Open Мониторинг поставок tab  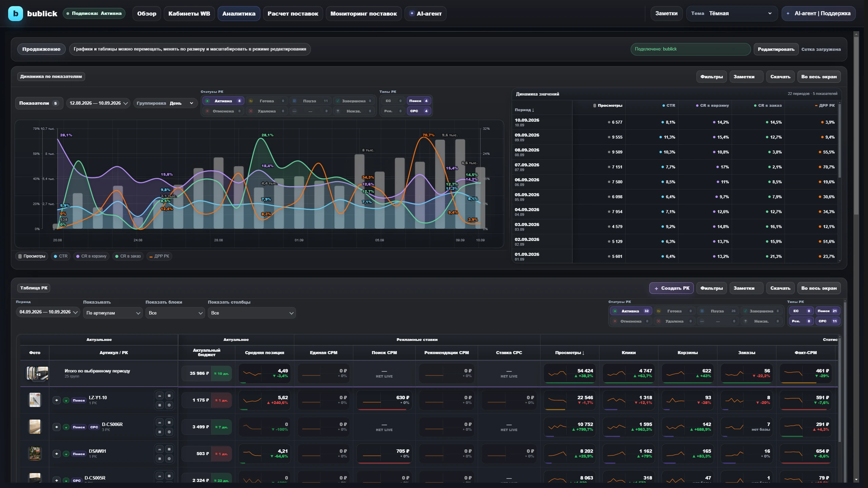pyautogui.click(x=363, y=14)
